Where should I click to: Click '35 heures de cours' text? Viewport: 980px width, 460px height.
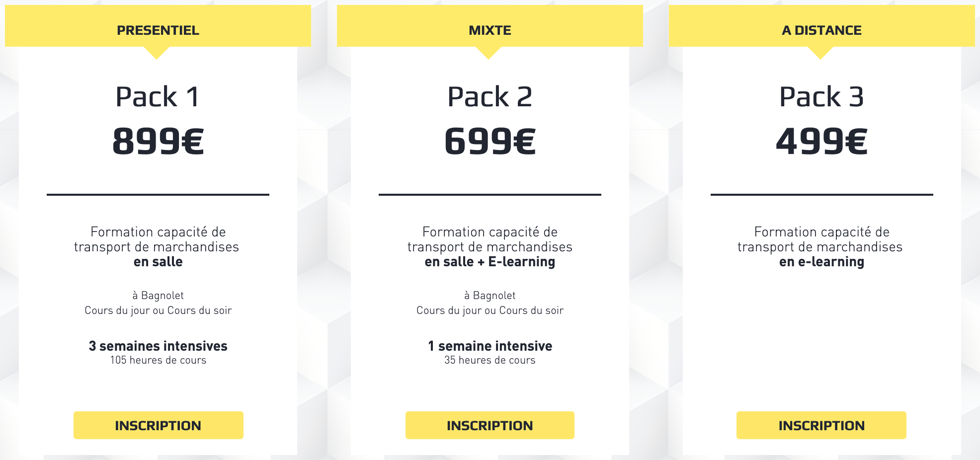tap(490, 360)
